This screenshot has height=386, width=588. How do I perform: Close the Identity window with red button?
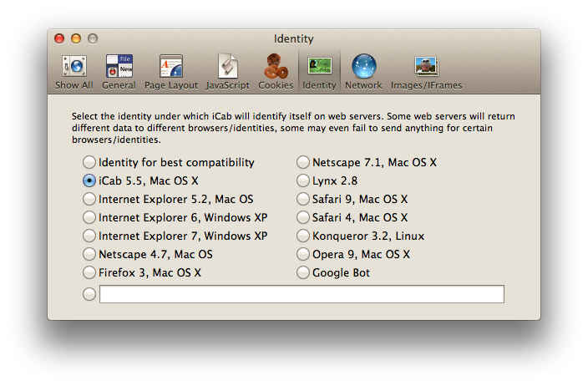59,38
